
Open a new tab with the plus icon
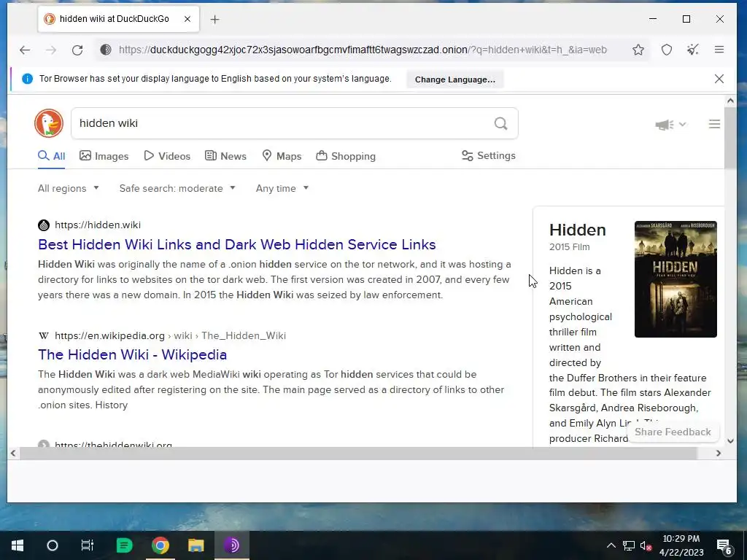click(215, 20)
